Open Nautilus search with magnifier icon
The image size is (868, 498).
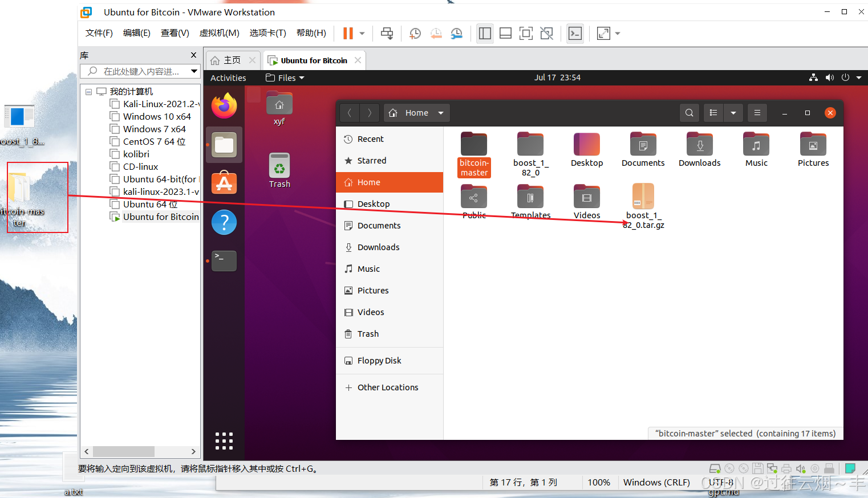[689, 112]
